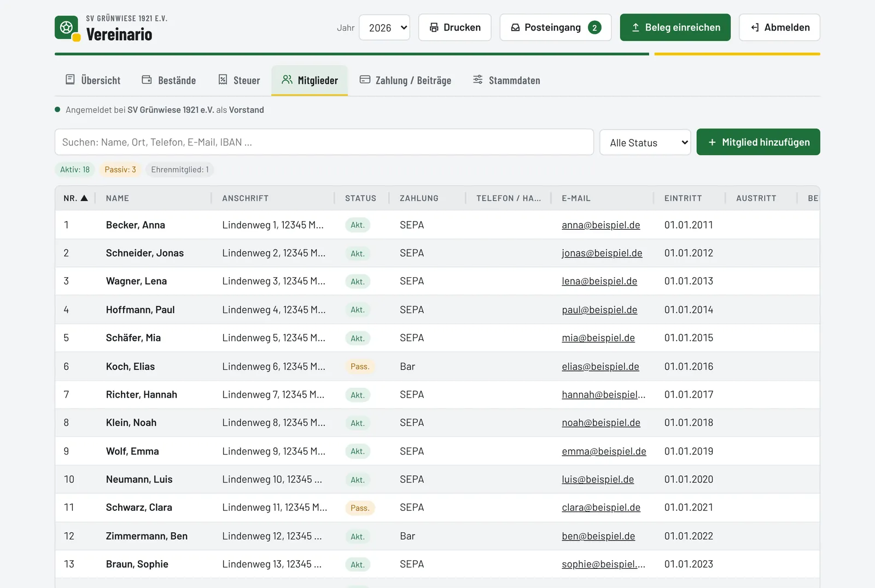875x588 pixels.
Task: Click the printer icon in Drucken
Action: pos(434,27)
